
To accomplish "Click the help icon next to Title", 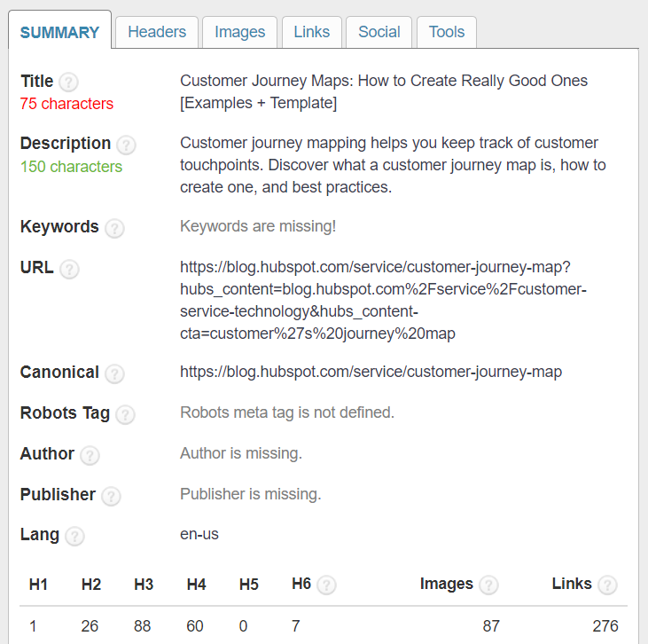I will pyautogui.click(x=68, y=82).
